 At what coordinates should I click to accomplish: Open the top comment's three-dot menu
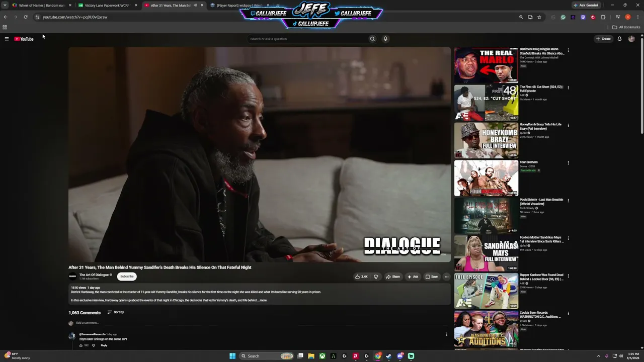coord(446,334)
